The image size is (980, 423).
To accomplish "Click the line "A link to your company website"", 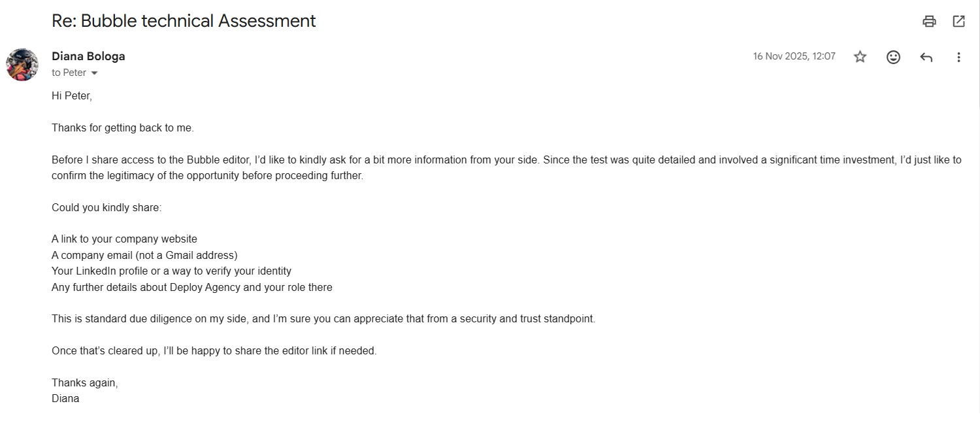I will point(124,239).
